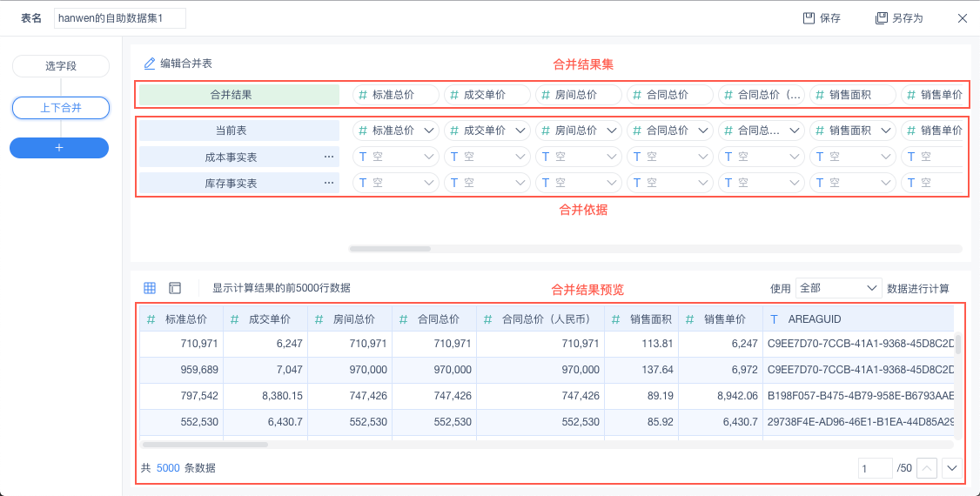
Task: Go to previous preview page arrow
Action: 928,468
